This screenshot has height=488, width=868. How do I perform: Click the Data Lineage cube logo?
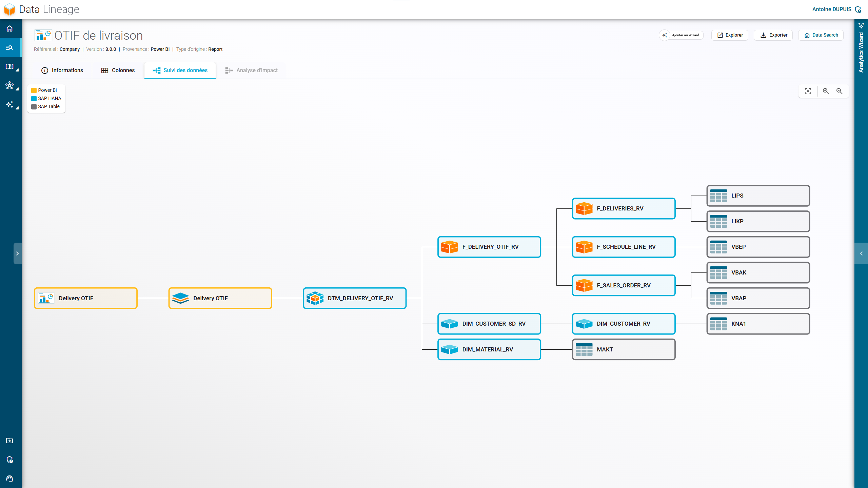(9, 9)
